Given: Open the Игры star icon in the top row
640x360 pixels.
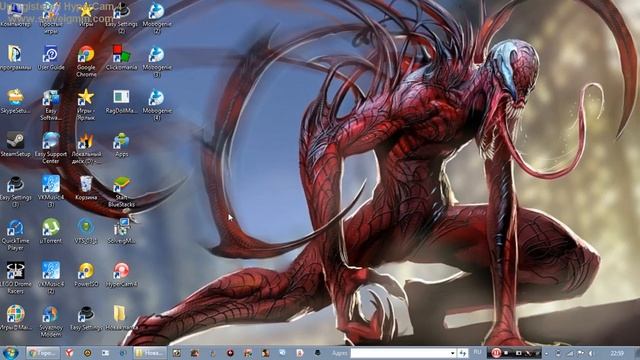Looking at the screenshot, I should point(86,14).
